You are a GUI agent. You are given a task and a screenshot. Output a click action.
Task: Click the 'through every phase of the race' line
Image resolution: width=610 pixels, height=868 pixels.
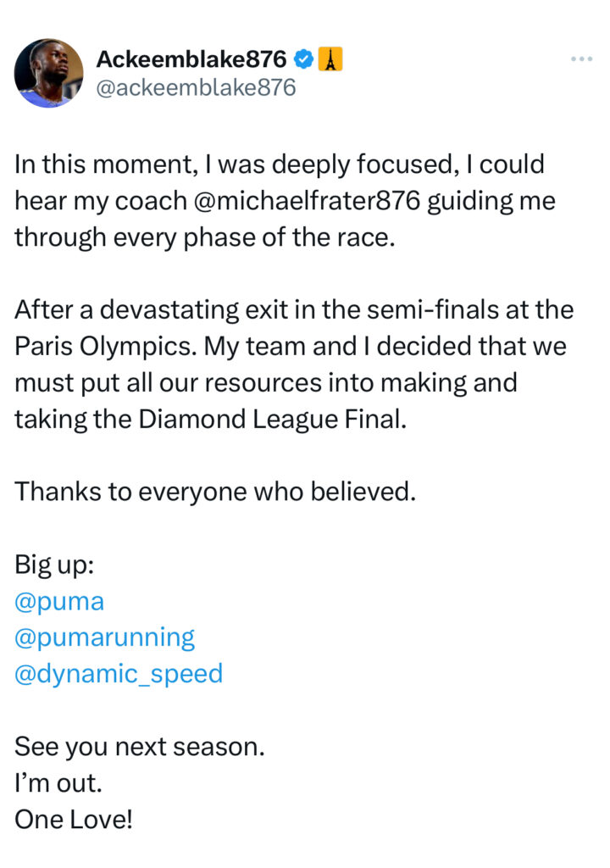(x=205, y=237)
